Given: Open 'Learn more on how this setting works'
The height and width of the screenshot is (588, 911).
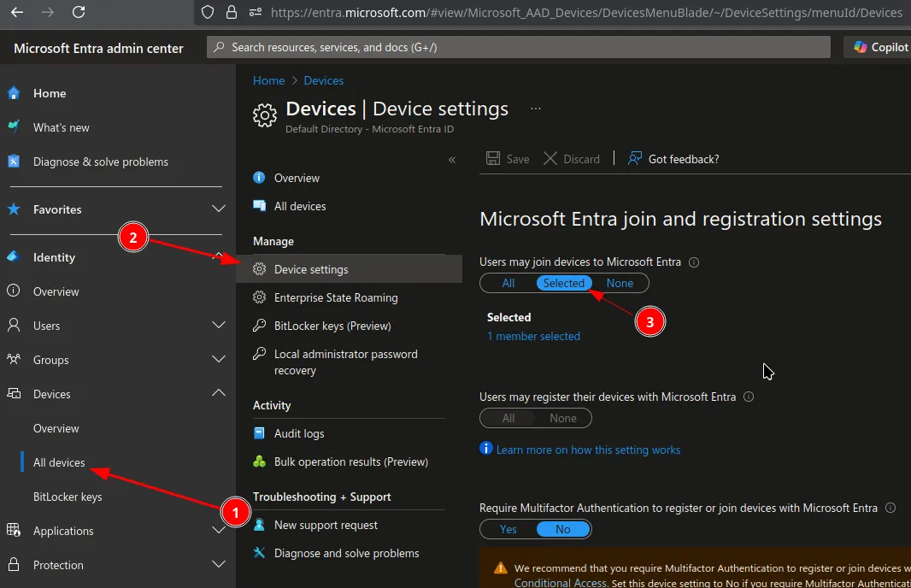Looking at the screenshot, I should pyautogui.click(x=588, y=450).
